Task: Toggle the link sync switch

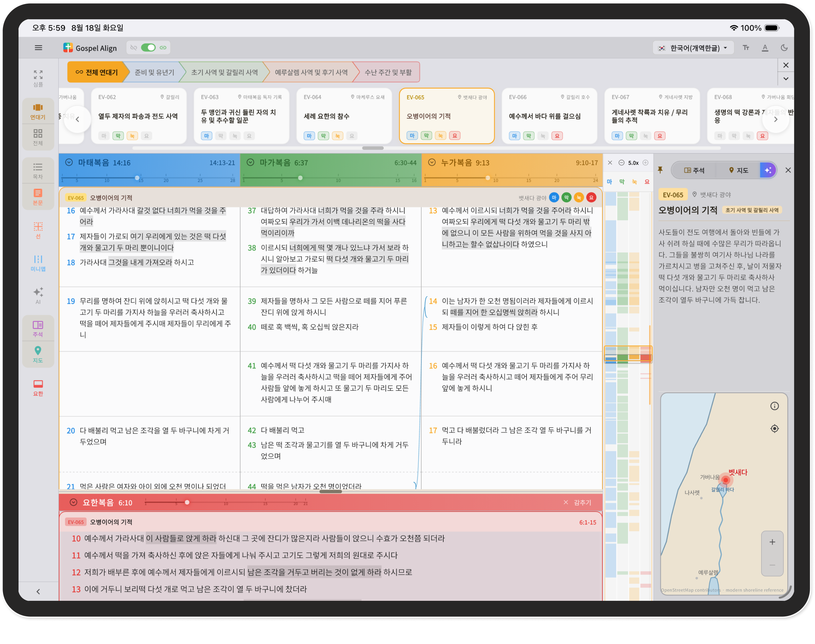Action: [148, 48]
